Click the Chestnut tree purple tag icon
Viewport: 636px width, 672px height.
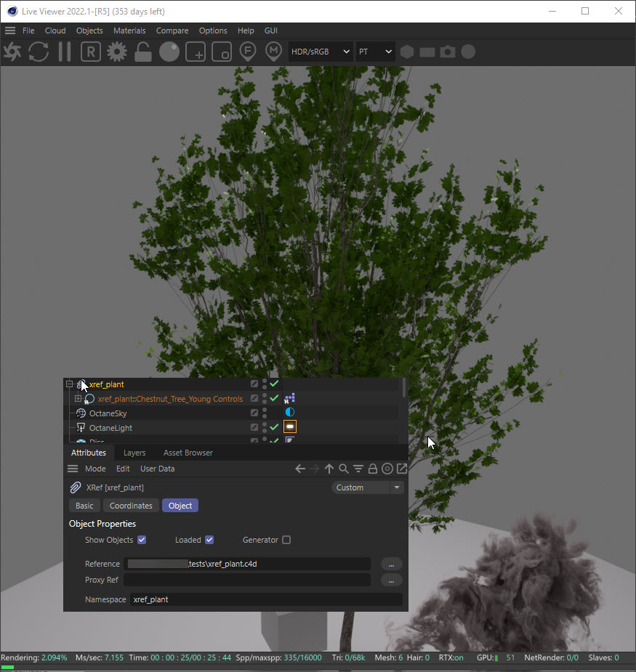pos(290,399)
